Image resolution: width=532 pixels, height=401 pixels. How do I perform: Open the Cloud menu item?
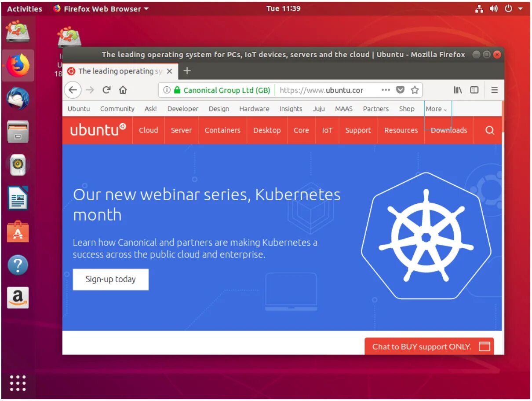pyautogui.click(x=149, y=130)
